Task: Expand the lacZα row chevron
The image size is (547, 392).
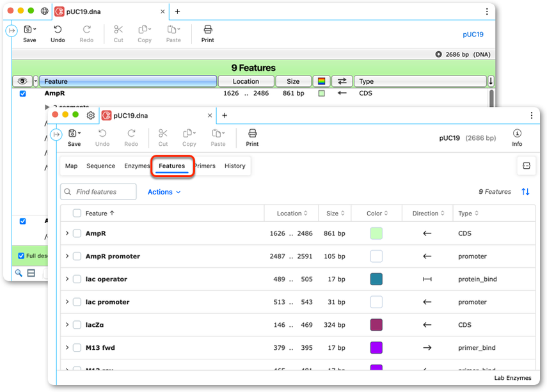Action: pos(67,324)
